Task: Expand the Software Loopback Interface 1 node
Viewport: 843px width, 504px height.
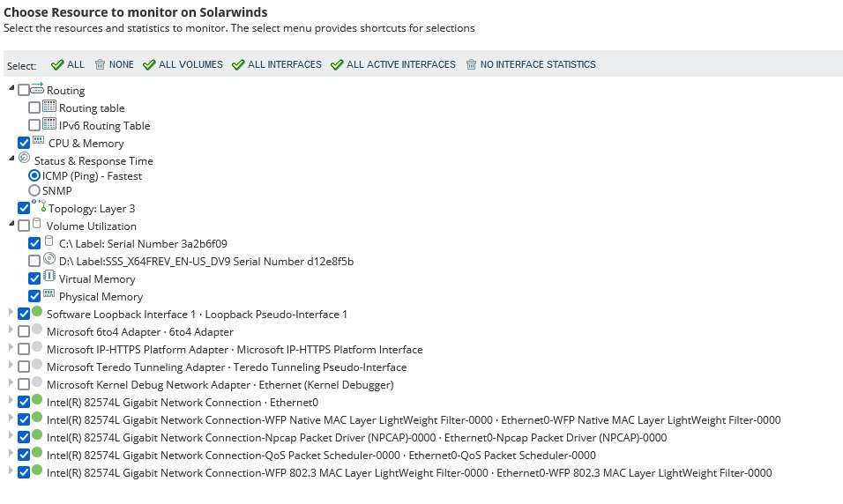Action: [x=11, y=313]
